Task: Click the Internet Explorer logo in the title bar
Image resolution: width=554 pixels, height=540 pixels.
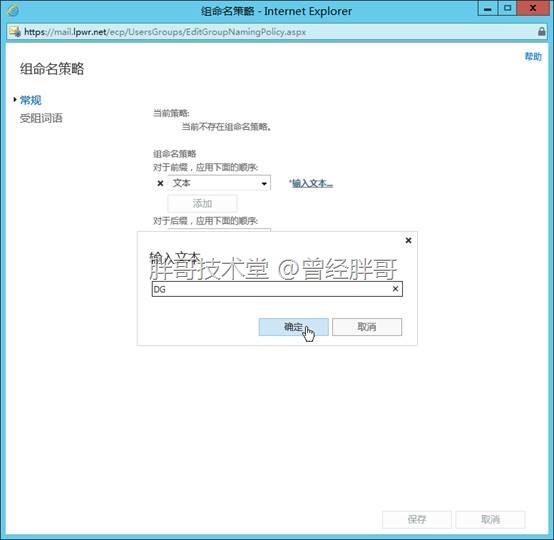Action: coord(13,11)
